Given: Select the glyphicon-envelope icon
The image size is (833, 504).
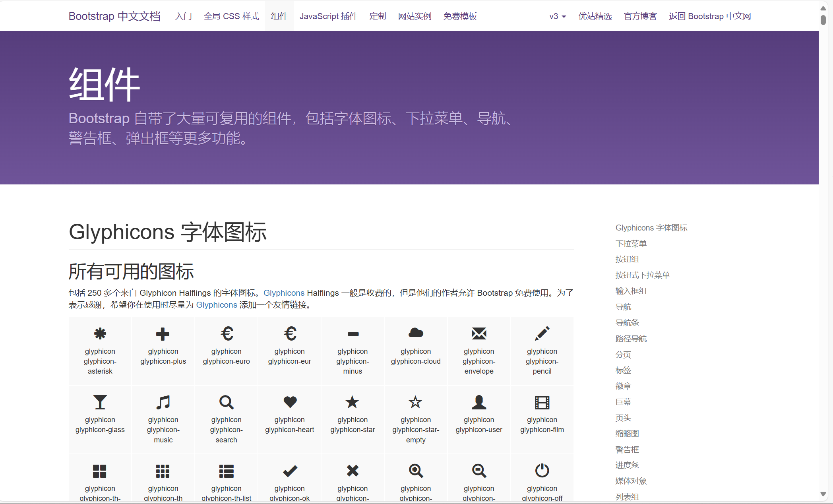Looking at the screenshot, I should pos(479,333).
